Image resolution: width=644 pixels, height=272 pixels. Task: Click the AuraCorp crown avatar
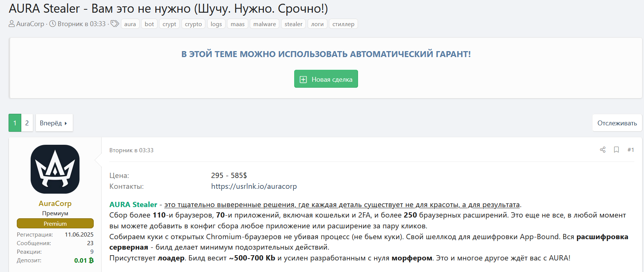[55, 169]
